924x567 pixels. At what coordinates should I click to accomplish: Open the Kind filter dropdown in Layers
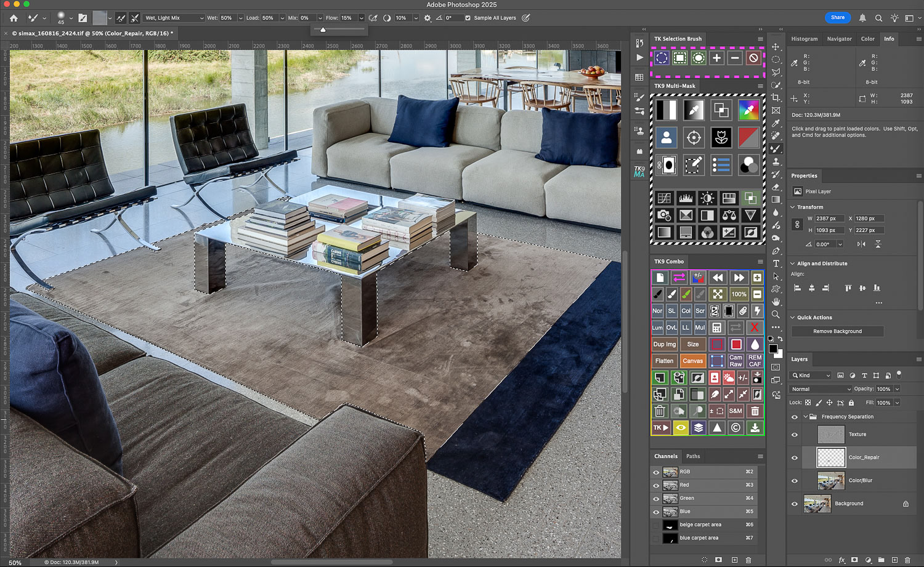point(811,375)
